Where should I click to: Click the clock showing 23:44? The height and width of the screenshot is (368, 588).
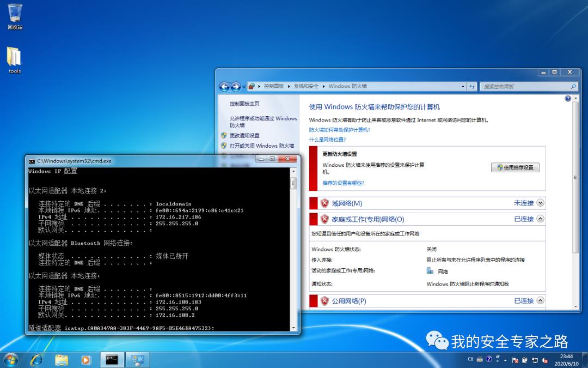coord(566,357)
